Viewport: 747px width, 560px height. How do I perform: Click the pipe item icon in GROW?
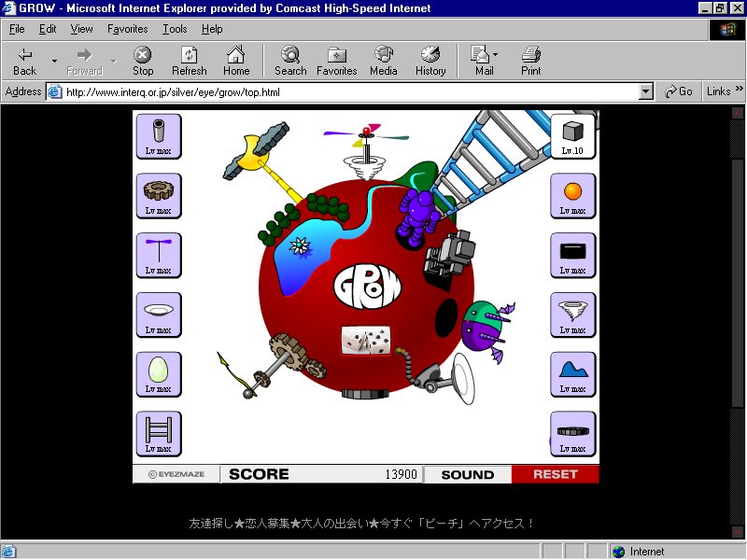[159, 136]
